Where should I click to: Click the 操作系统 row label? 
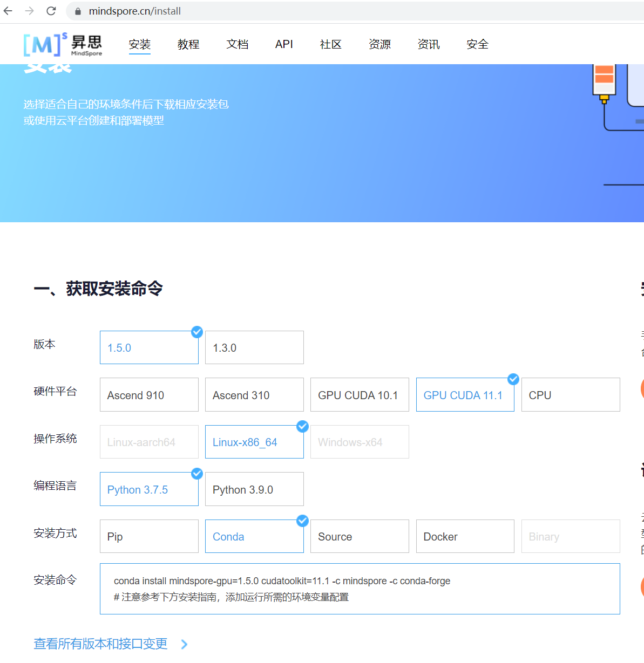pos(55,439)
